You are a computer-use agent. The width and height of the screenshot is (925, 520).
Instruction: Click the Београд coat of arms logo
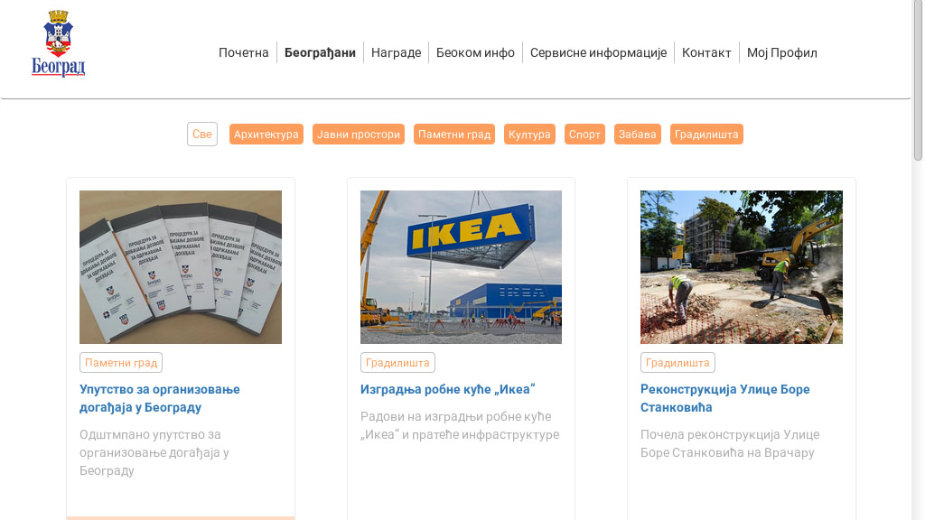[58, 43]
